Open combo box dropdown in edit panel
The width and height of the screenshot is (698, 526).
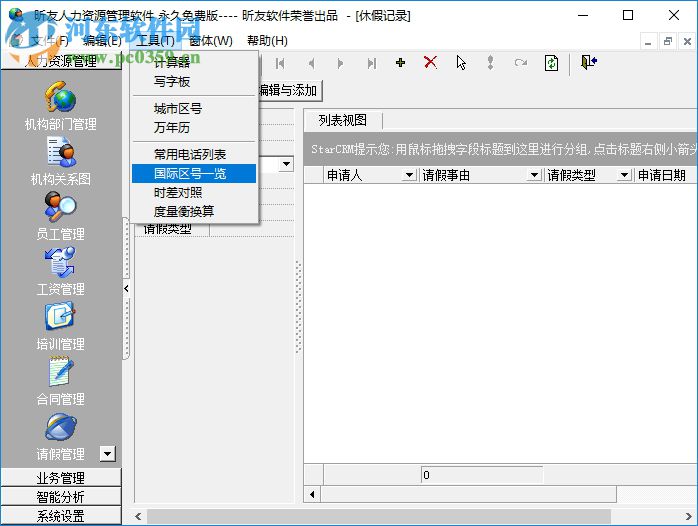click(x=286, y=165)
